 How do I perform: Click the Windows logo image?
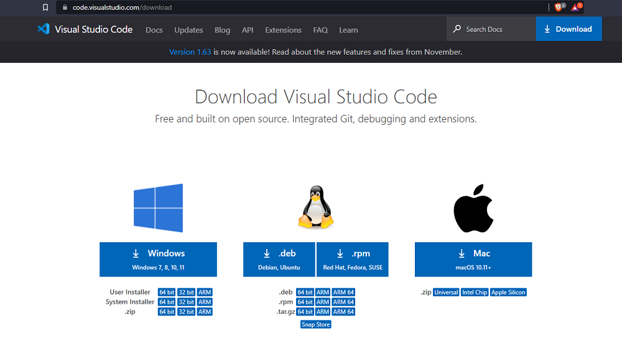[158, 207]
